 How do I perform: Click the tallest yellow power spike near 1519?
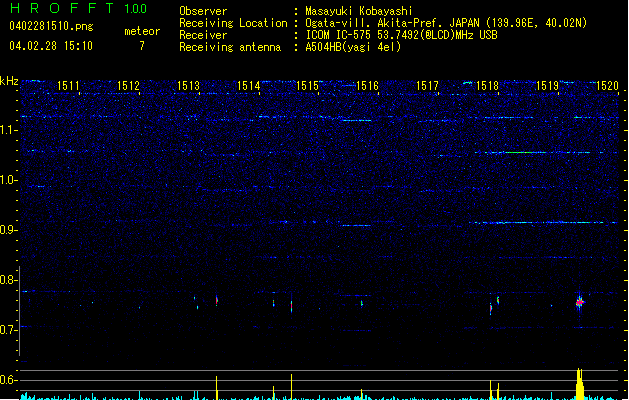click(x=579, y=384)
